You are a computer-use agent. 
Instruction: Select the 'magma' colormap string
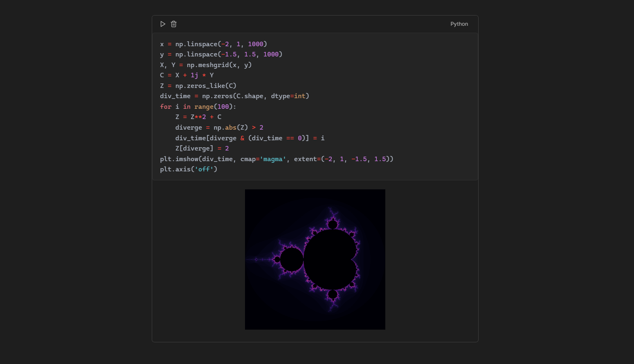pyautogui.click(x=273, y=159)
